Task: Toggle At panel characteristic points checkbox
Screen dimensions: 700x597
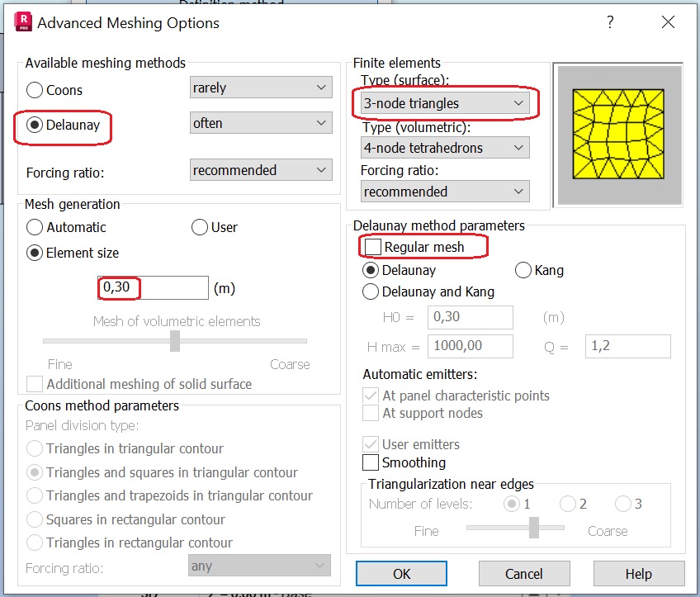Action: click(371, 396)
